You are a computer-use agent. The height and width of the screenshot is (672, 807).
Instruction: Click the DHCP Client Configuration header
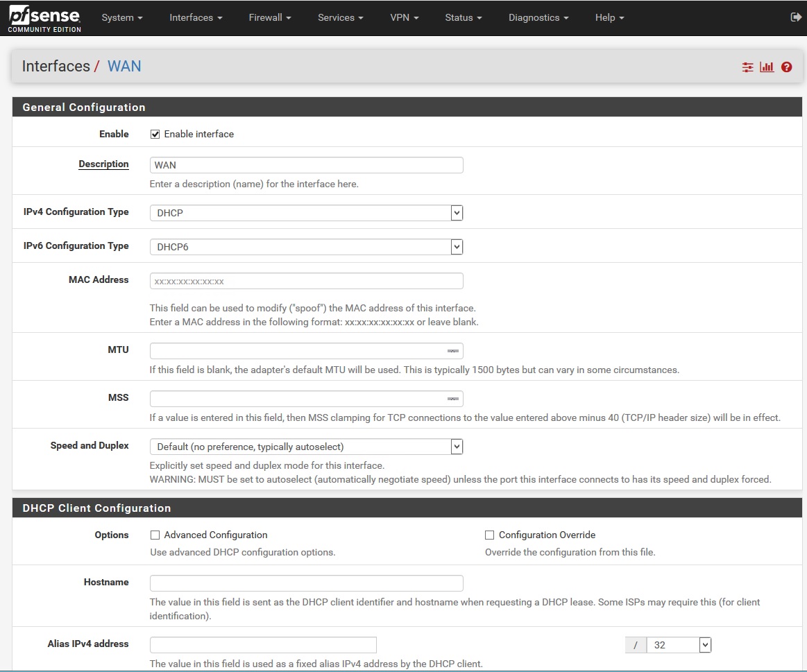point(407,508)
